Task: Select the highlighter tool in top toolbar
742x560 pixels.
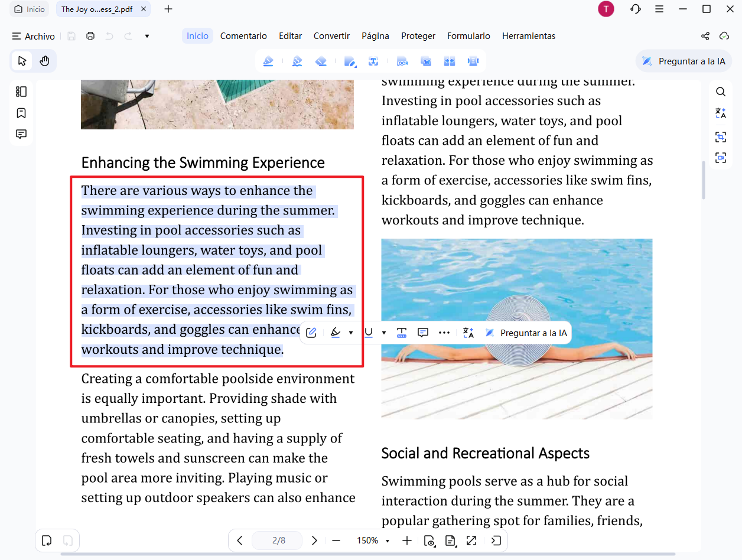Action: click(x=268, y=61)
